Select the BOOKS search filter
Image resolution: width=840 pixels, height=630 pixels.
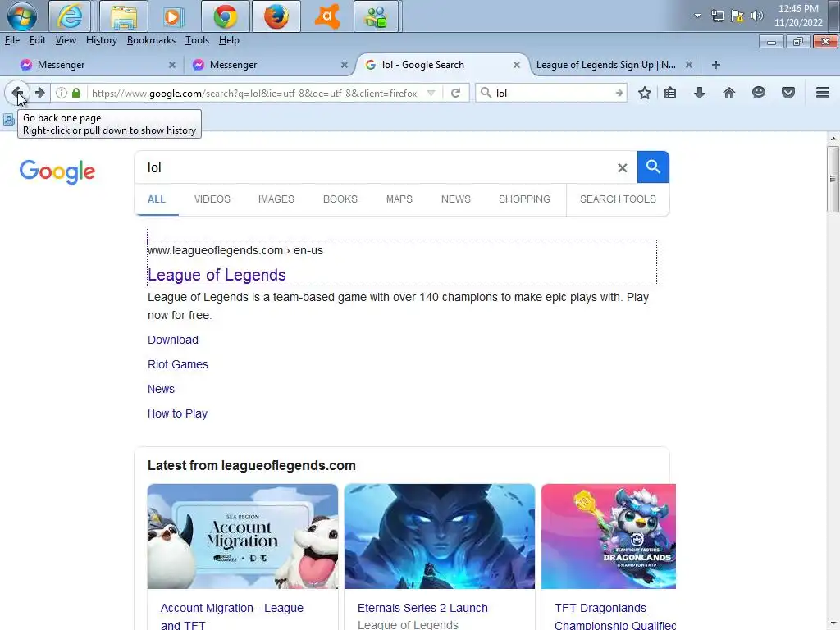click(340, 199)
